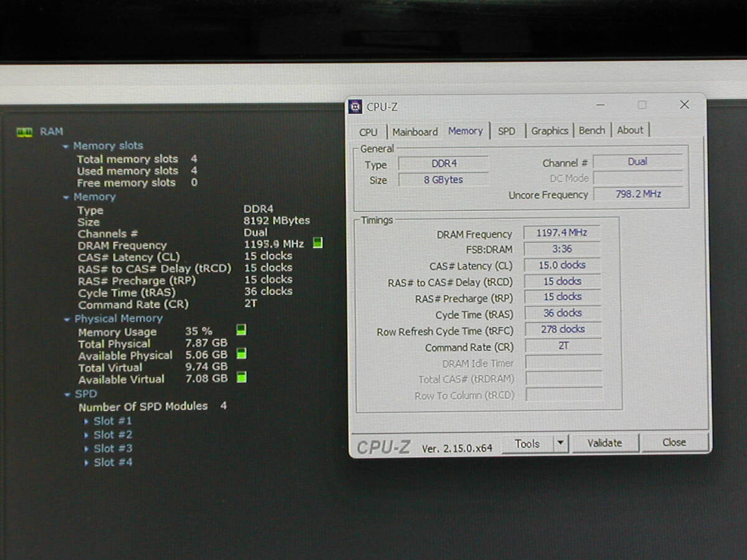Expand Slot #2 details
747x560 pixels.
coord(87,436)
